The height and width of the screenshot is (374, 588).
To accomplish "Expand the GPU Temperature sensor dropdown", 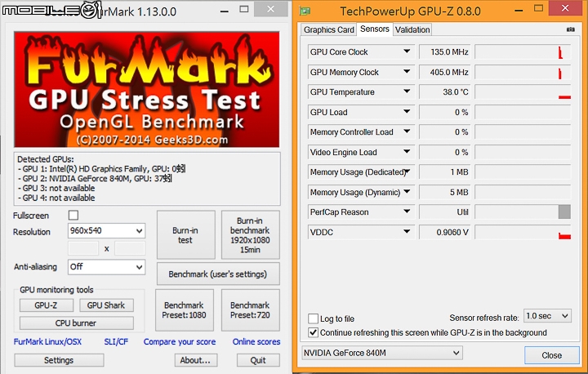I will pos(407,91).
